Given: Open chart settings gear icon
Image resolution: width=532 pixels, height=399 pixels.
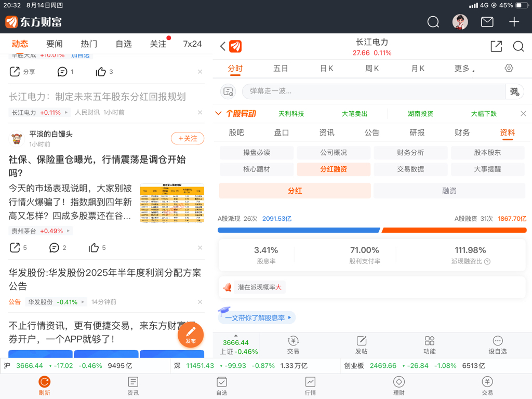Looking at the screenshot, I should (509, 68).
